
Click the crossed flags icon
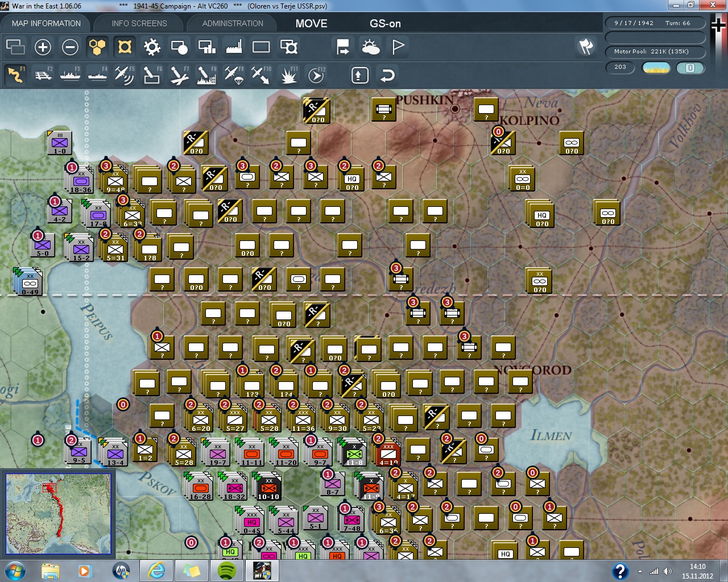[x=586, y=47]
